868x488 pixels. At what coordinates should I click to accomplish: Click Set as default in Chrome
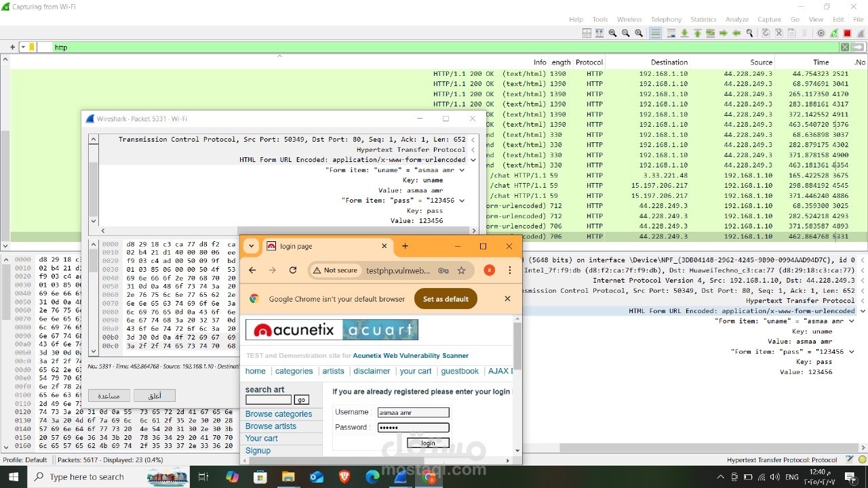[446, 299]
